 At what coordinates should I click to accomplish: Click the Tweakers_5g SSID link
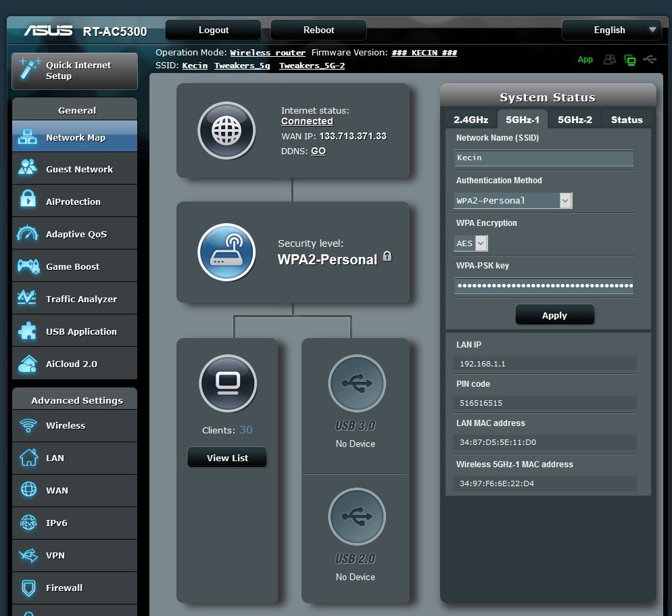coord(242,66)
